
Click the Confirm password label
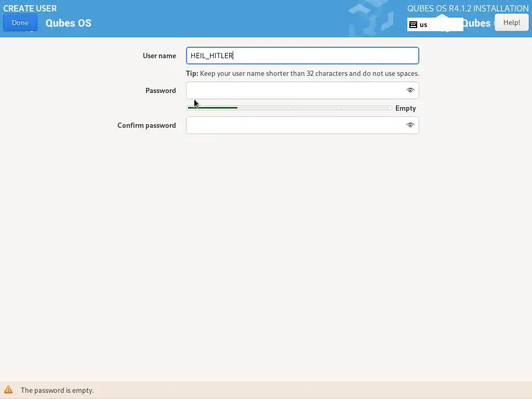(x=147, y=125)
